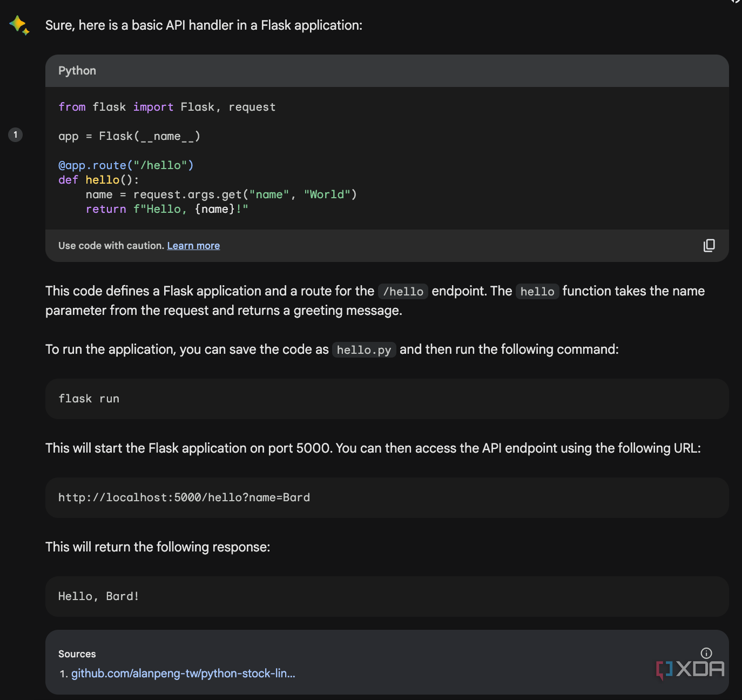Click 'This will return the following response:' text
742x700 pixels.
point(158,547)
